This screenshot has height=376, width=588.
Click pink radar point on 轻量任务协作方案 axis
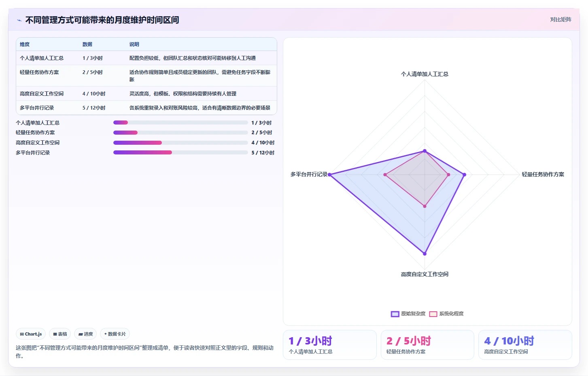tap(448, 175)
